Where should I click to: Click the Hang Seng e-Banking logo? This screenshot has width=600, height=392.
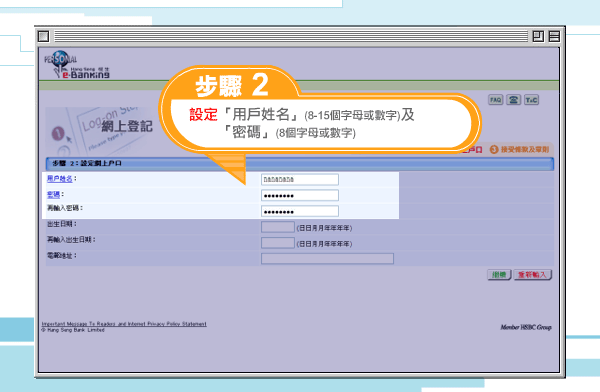click(x=77, y=65)
